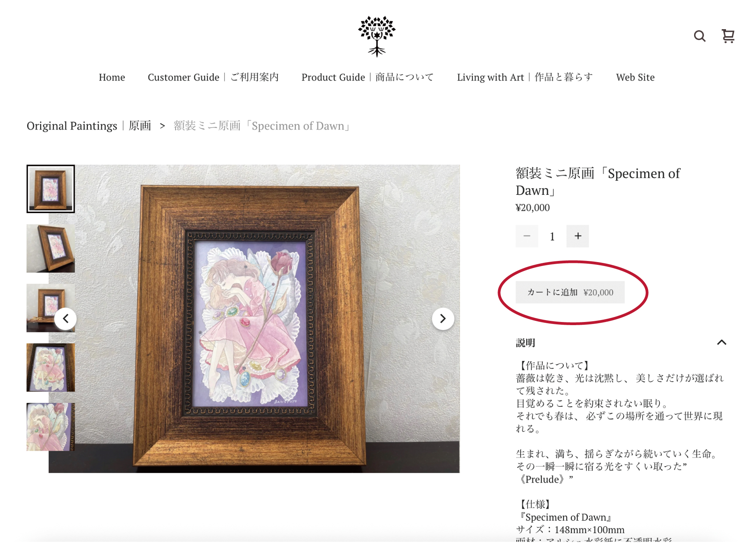Open the search magnifier icon

tap(700, 36)
